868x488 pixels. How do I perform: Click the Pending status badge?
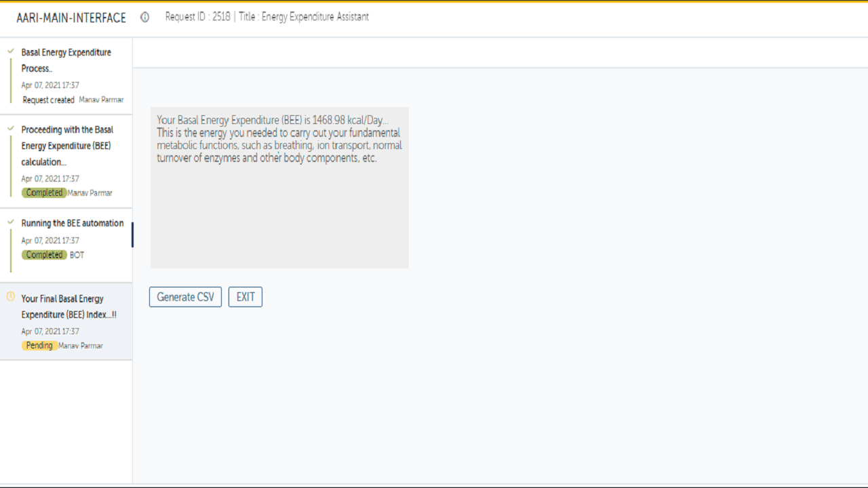coord(39,346)
